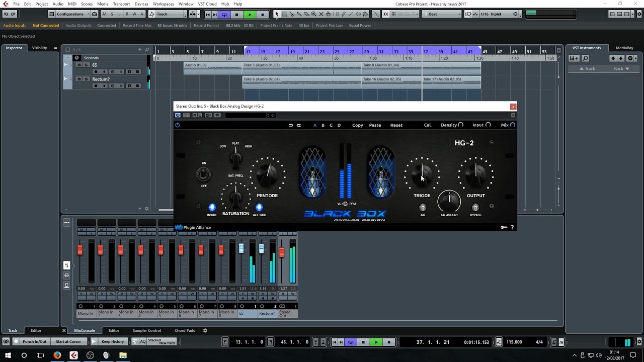
Task: Click the toolbar Record button
Action: click(263, 15)
